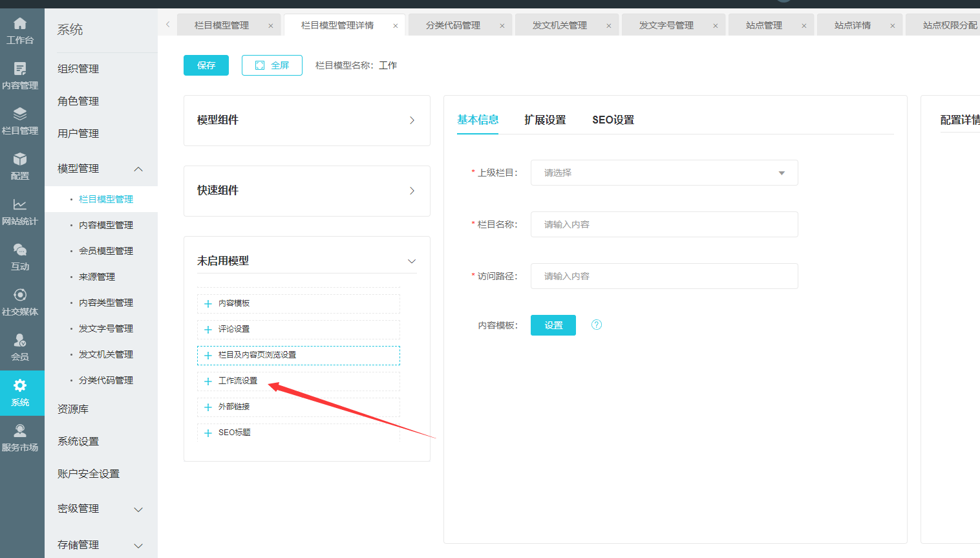Click the help question mark beside 设置
Screen dimensions: 980x558
[x=597, y=325]
